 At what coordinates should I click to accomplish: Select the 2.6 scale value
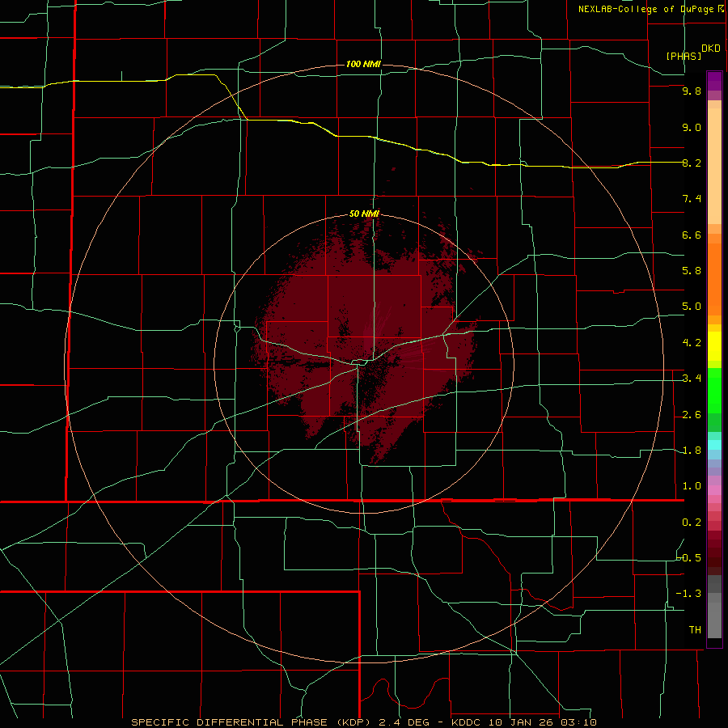click(692, 415)
